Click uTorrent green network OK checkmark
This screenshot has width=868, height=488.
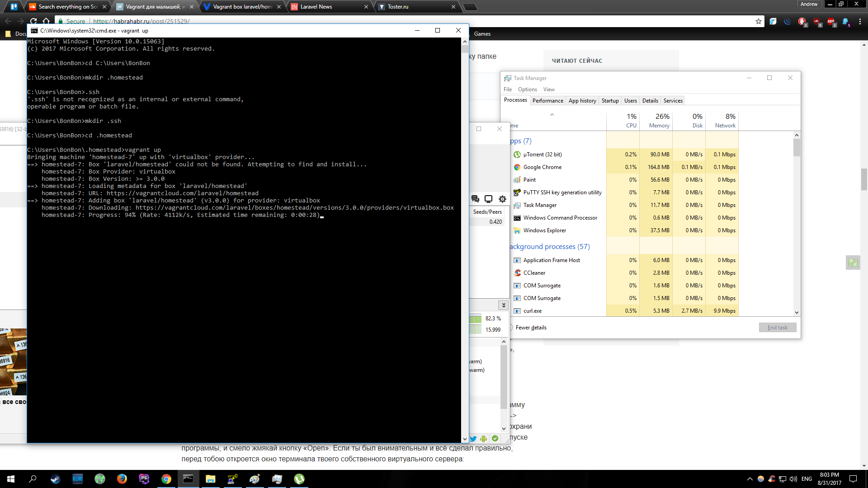(495, 438)
